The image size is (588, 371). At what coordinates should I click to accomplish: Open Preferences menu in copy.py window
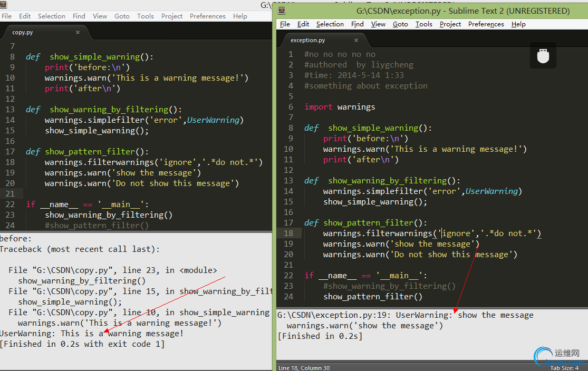[207, 16]
